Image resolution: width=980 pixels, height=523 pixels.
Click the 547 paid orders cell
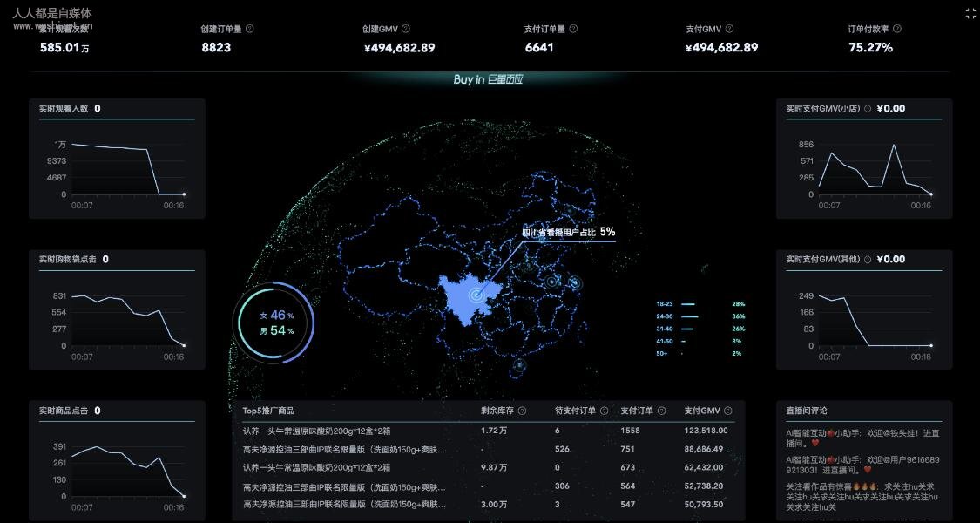[x=627, y=504]
